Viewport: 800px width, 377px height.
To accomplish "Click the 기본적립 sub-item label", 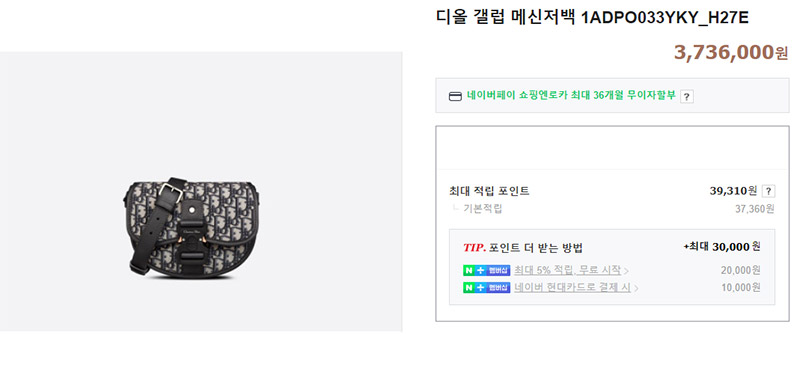I will pyautogui.click(x=483, y=209).
